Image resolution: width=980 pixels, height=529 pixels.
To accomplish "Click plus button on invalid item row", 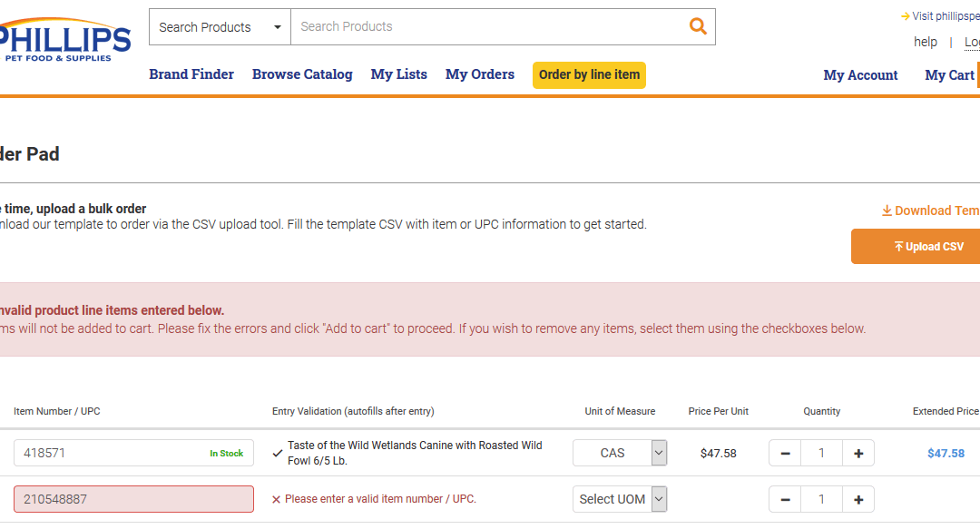I will tap(858, 499).
